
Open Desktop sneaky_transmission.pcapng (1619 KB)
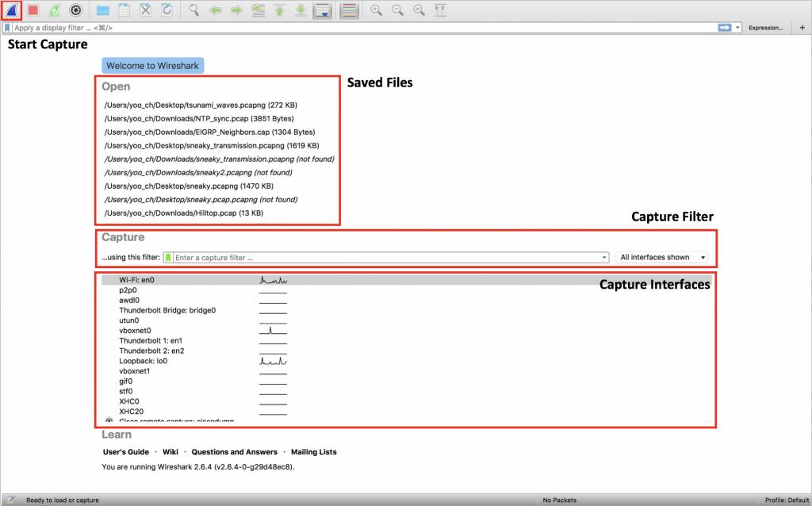(x=212, y=145)
